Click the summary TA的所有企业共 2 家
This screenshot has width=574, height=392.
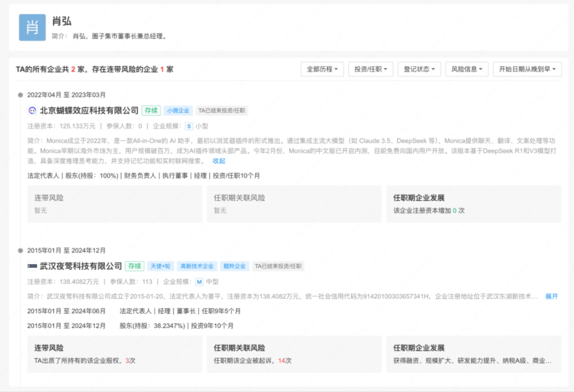(x=50, y=69)
